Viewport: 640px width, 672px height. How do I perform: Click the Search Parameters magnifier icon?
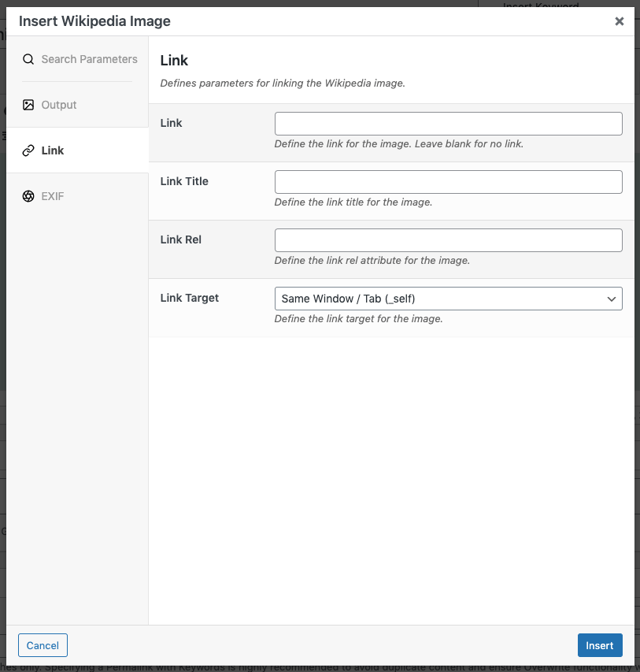tap(28, 59)
